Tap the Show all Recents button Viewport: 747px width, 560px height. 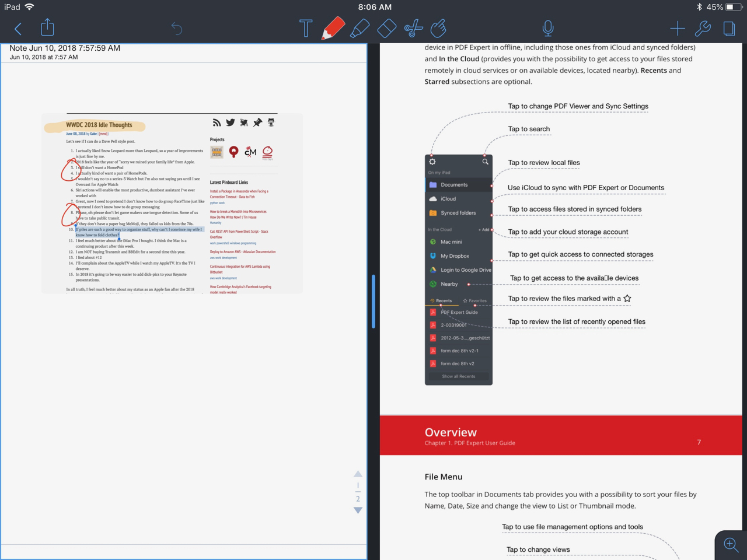click(459, 376)
